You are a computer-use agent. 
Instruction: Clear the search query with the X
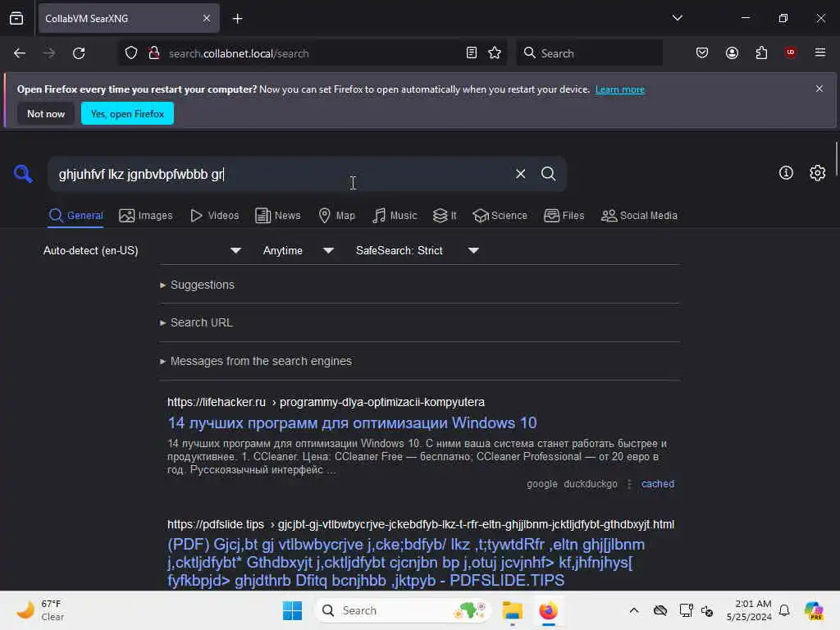point(520,174)
